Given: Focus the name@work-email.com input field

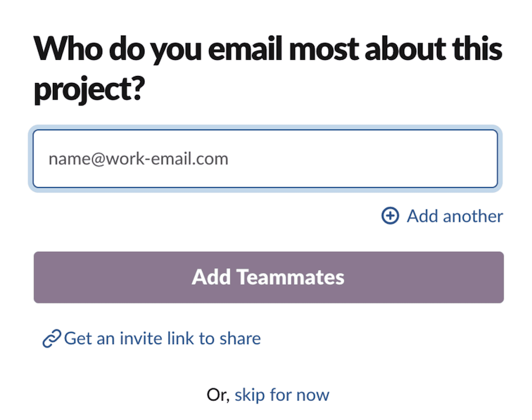Looking at the screenshot, I should (265, 159).
